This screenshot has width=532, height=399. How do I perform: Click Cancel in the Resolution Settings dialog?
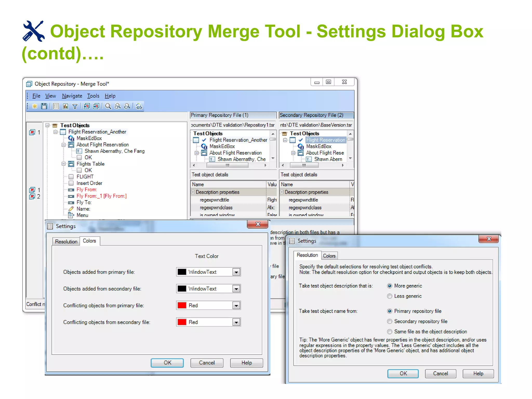(x=441, y=374)
